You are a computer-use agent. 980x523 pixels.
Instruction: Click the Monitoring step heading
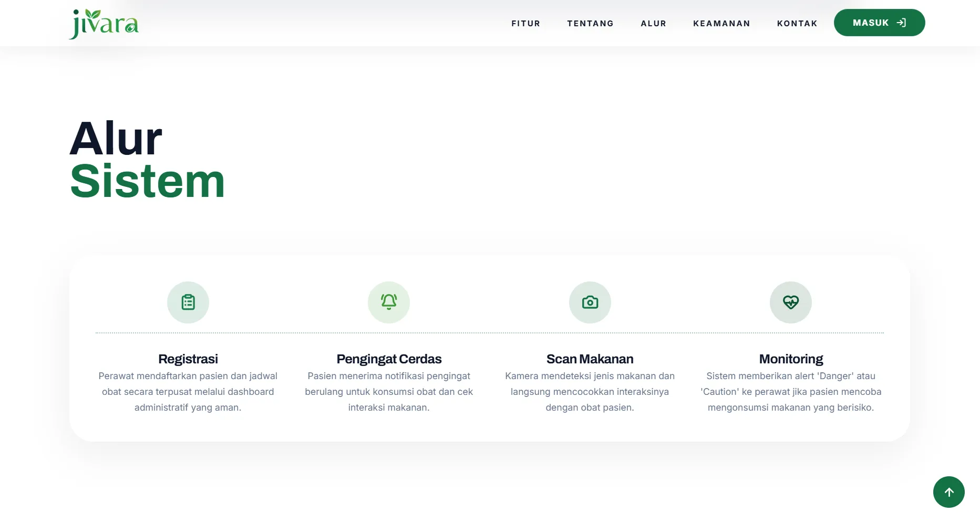(x=791, y=359)
